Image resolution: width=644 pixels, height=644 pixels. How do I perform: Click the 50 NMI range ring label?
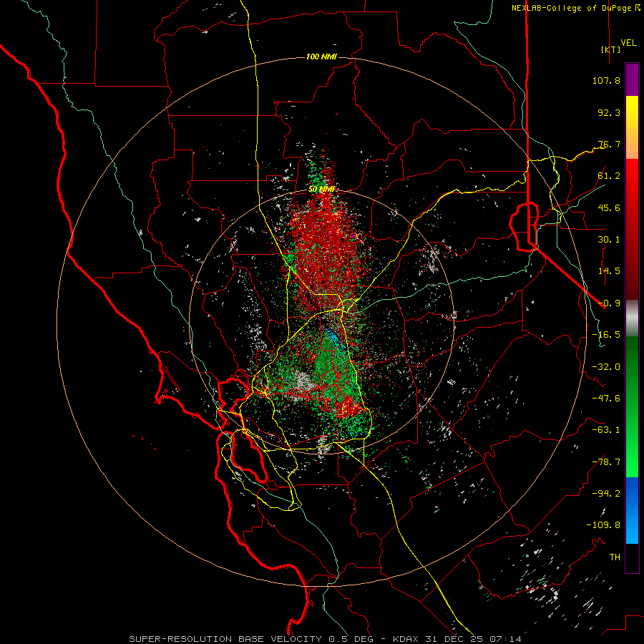[321, 190]
